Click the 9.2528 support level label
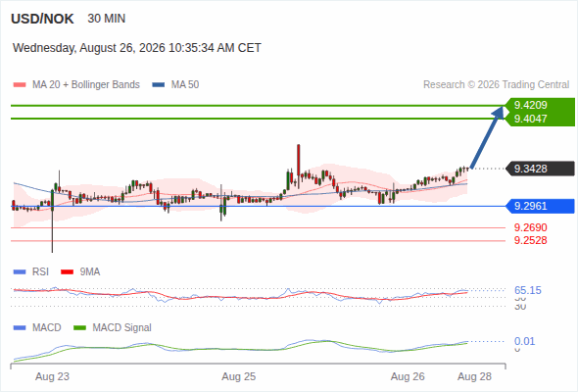This screenshot has width=578, height=392. (530, 240)
